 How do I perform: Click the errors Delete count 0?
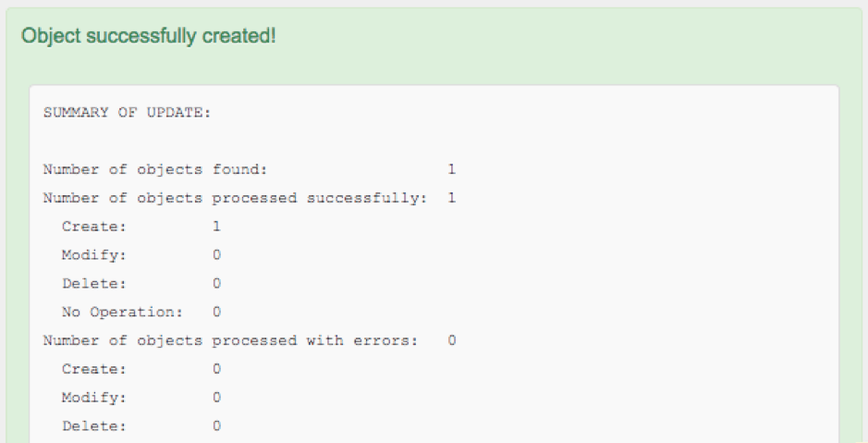(216, 425)
